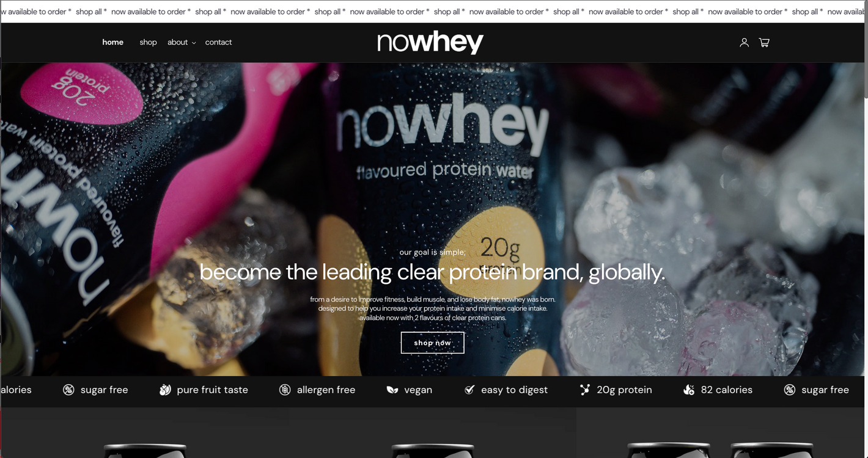Click the easy to digest checkmark icon
Image resolution: width=868 pixels, height=458 pixels.
click(x=469, y=390)
